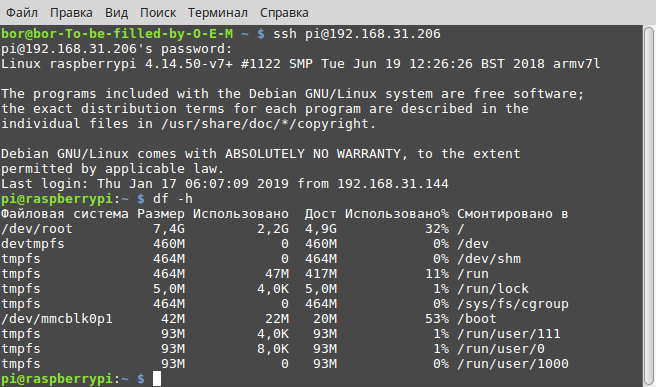Open the Терминал menu
This screenshot has height=387, width=656.
pyautogui.click(x=218, y=13)
